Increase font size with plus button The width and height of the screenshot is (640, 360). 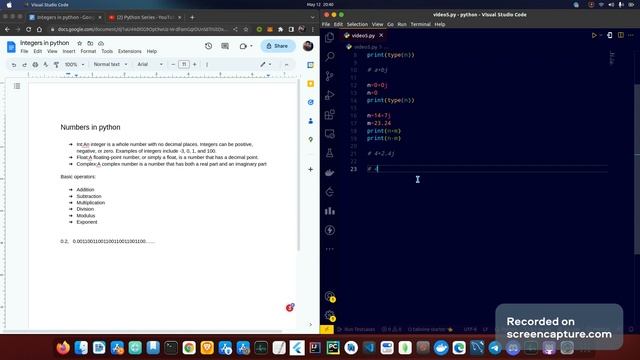click(x=194, y=64)
